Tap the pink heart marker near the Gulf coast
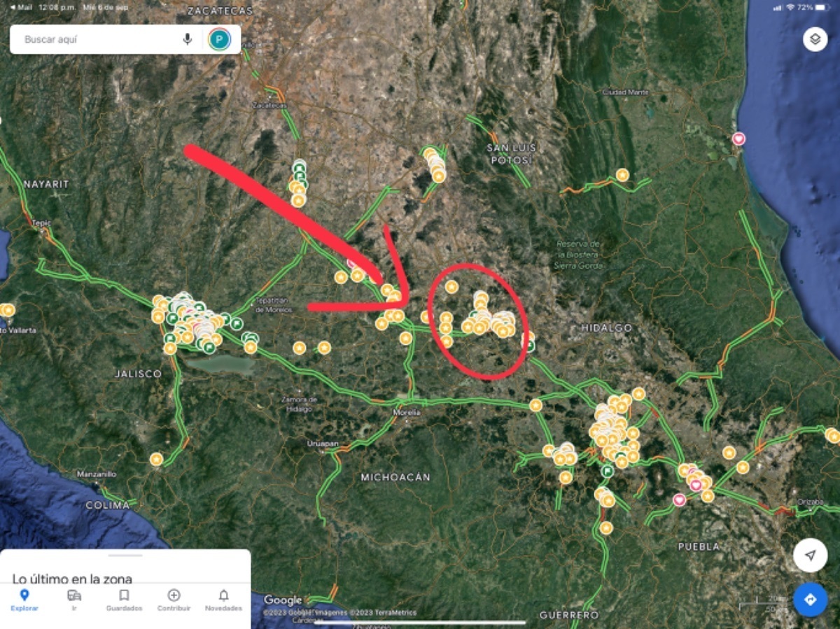The height and width of the screenshot is (629, 840). coord(738,139)
